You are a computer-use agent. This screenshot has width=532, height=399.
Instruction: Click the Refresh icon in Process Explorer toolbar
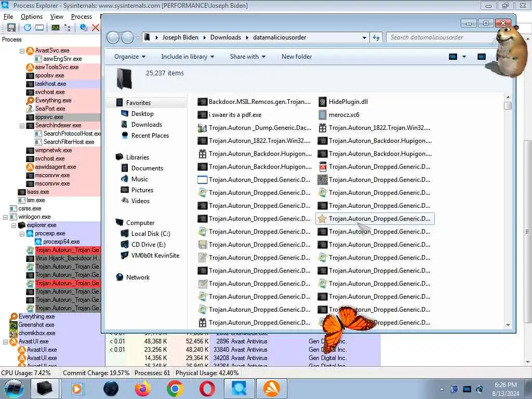pos(28,28)
